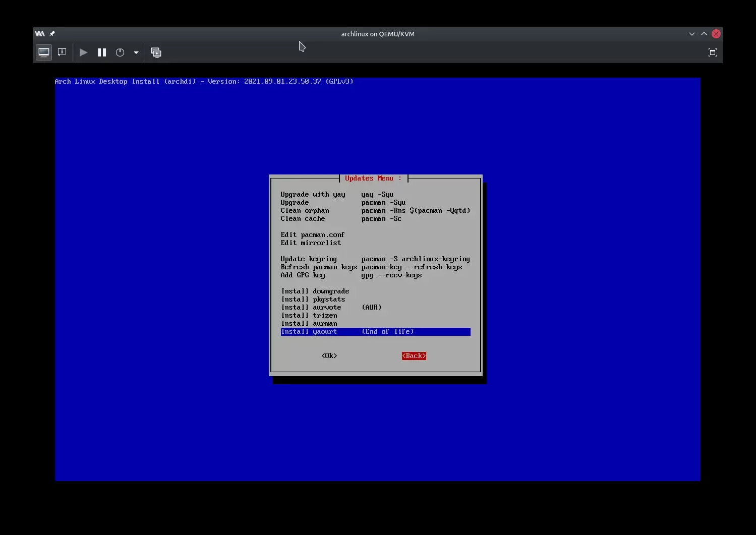Minimize the archlinux QEMU/KVM window
756x535 pixels.
691,34
